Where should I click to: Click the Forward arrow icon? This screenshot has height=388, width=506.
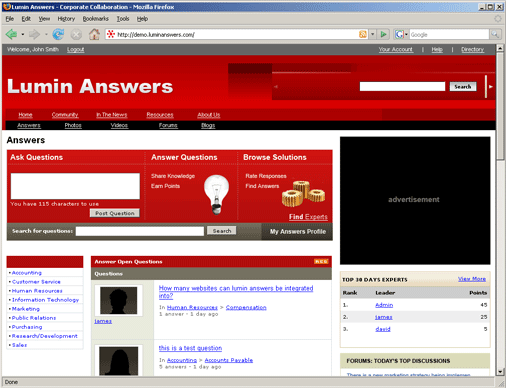34,34
